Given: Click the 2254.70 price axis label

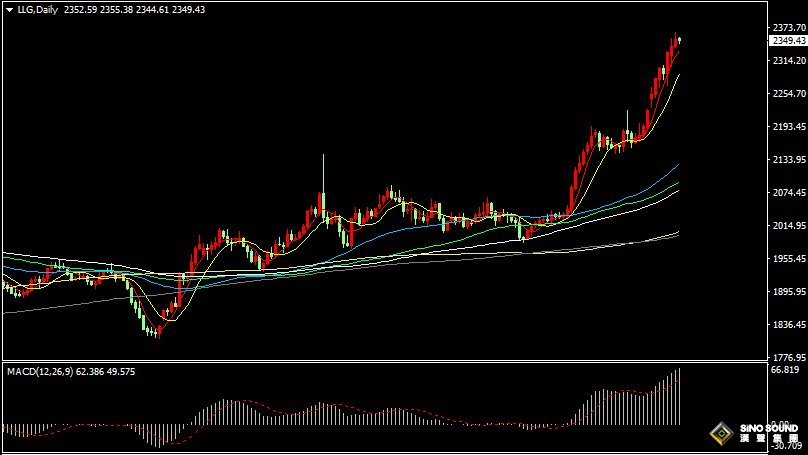Looking at the screenshot, I should pyautogui.click(x=787, y=94).
